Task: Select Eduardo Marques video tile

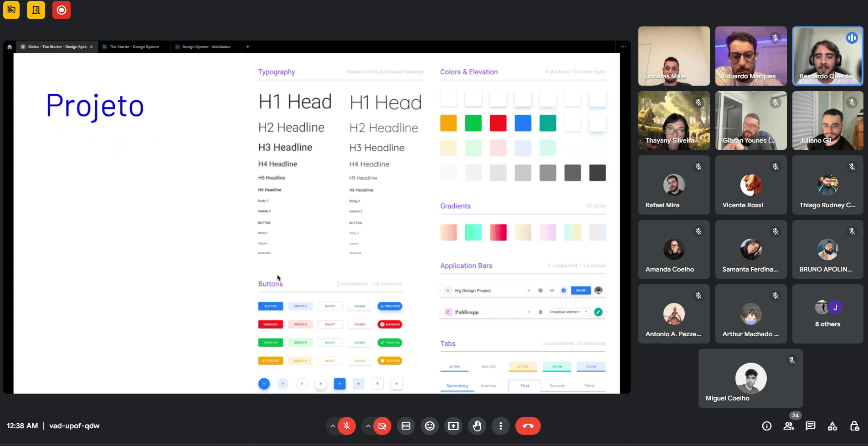Action: pyautogui.click(x=751, y=56)
